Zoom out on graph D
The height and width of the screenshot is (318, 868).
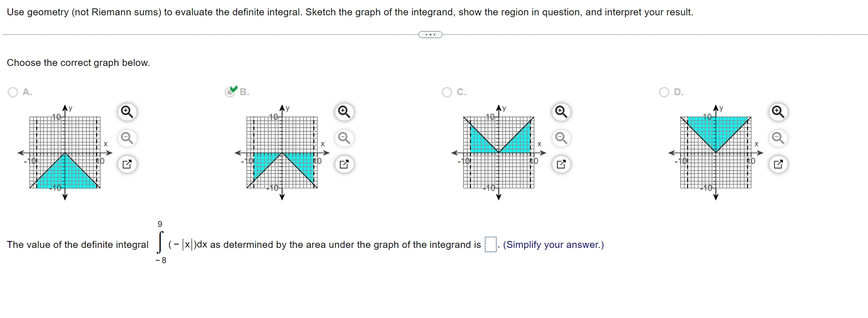click(x=778, y=138)
